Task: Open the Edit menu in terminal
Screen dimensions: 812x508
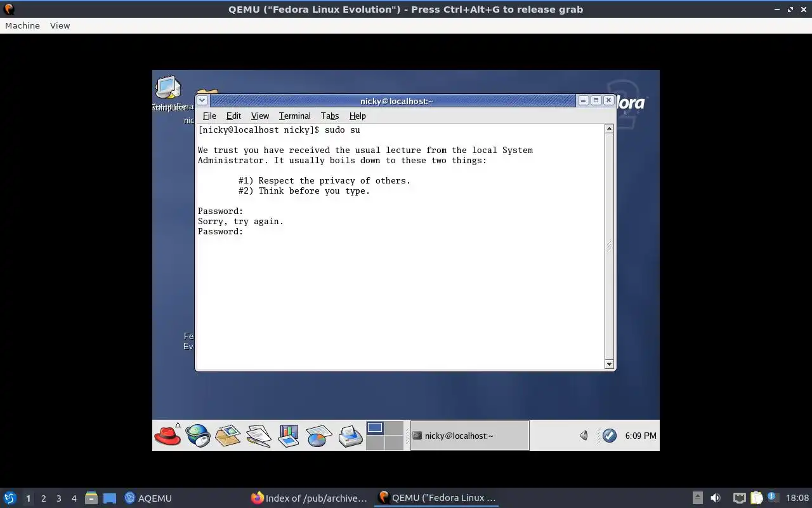Action: 233,116
